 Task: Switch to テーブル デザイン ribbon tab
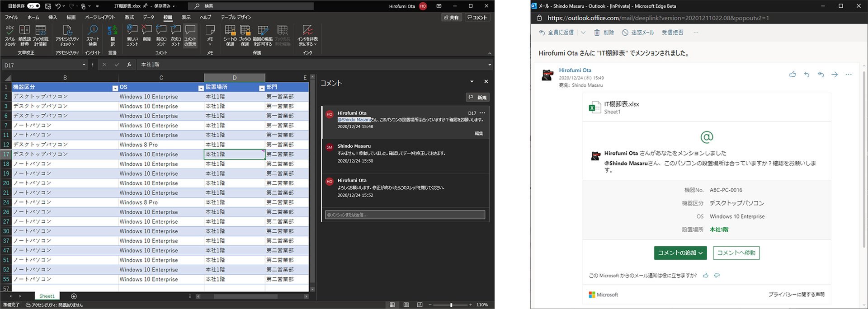pos(236,17)
